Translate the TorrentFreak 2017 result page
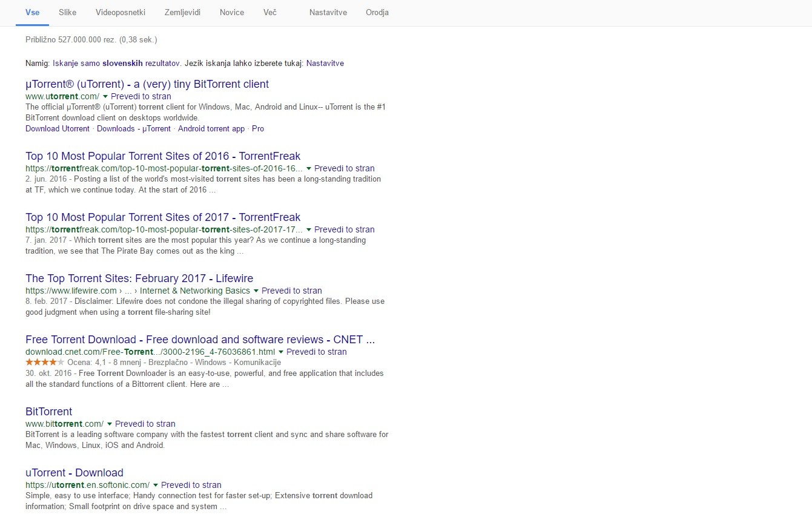The width and height of the screenshot is (812, 520). pos(345,229)
